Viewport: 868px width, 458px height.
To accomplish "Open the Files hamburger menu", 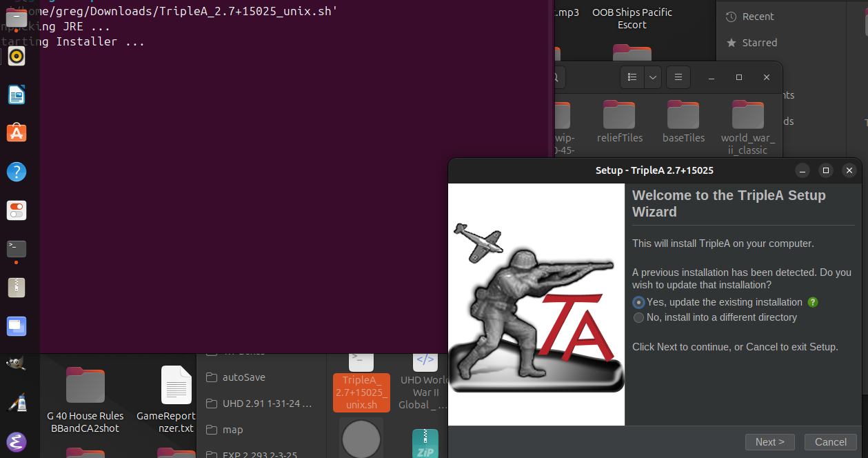I will (x=678, y=77).
